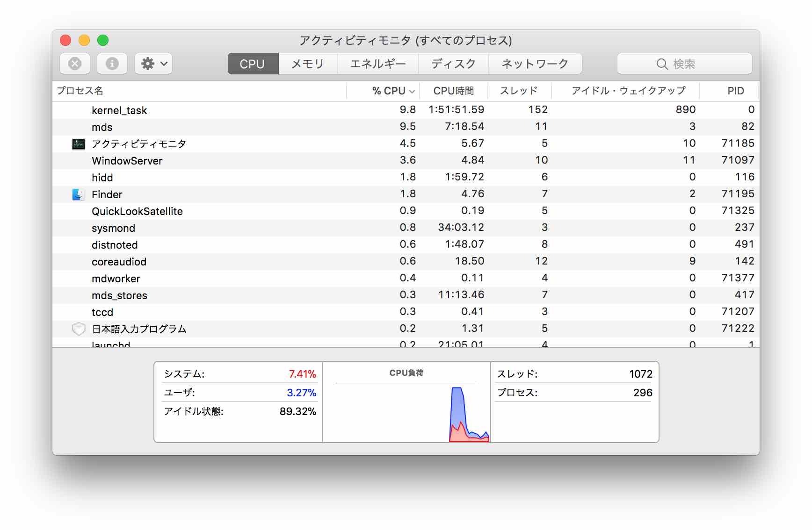Click the idle wake-ups value 890
812x530 pixels.
click(x=685, y=110)
